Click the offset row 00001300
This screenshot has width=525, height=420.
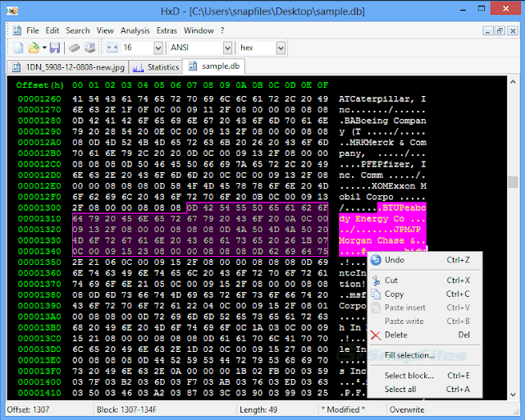tap(39, 208)
